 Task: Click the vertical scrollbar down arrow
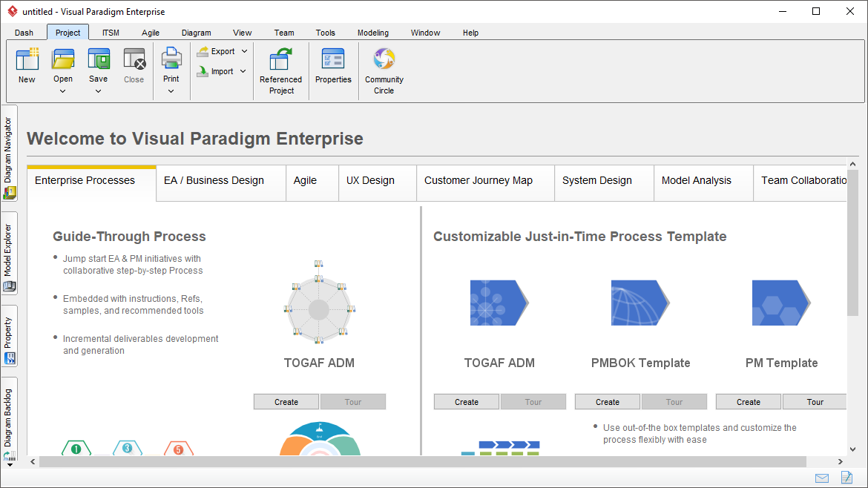click(852, 449)
